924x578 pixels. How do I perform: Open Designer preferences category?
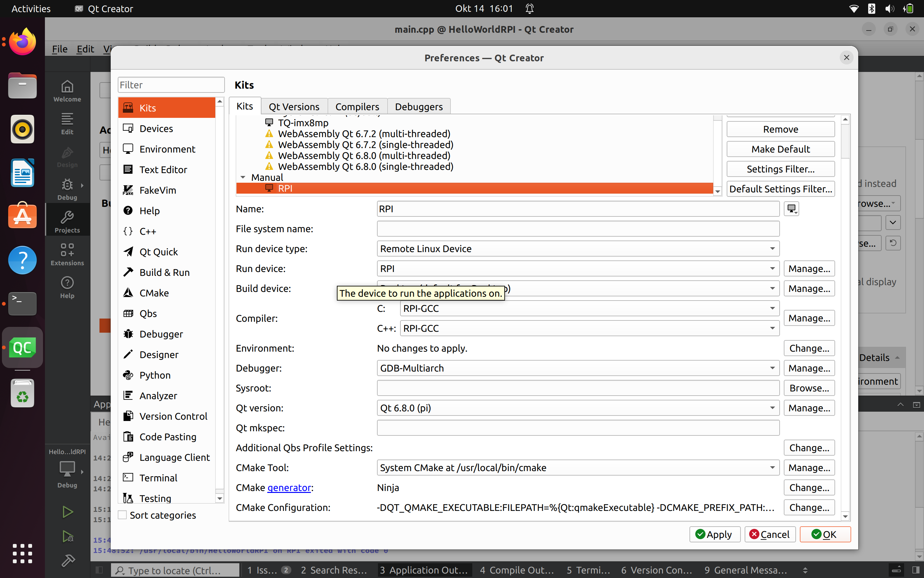pyautogui.click(x=167, y=355)
